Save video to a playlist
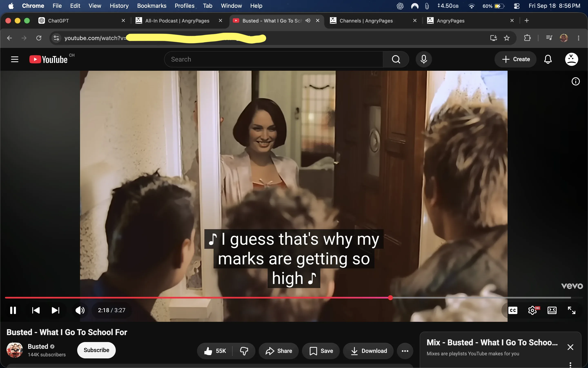This screenshot has height=368, width=588. coord(321,351)
